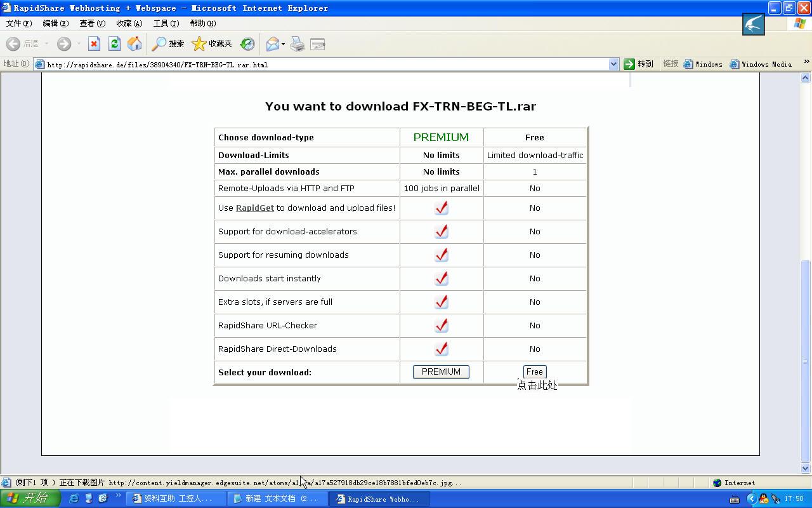Open the History icon in toolbar

(x=247, y=44)
